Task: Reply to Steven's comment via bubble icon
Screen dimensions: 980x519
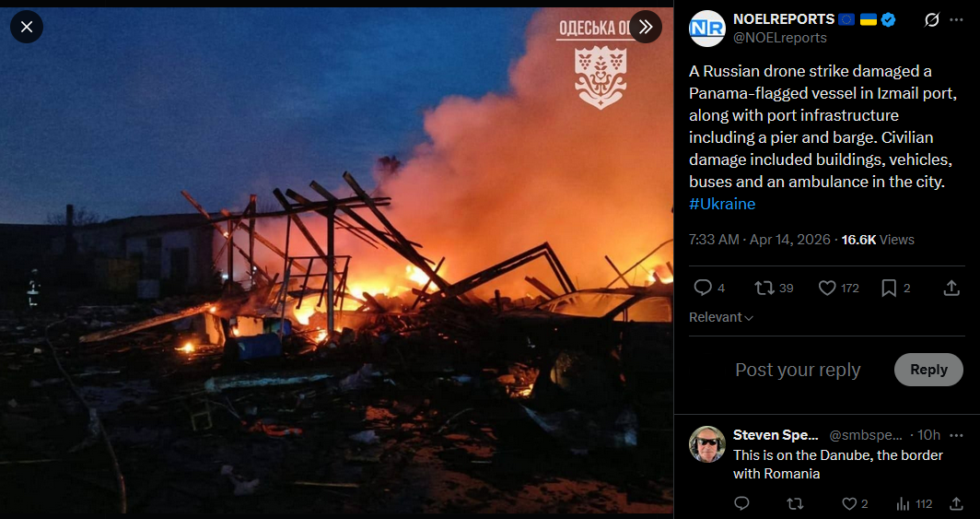Action: [x=741, y=504]
